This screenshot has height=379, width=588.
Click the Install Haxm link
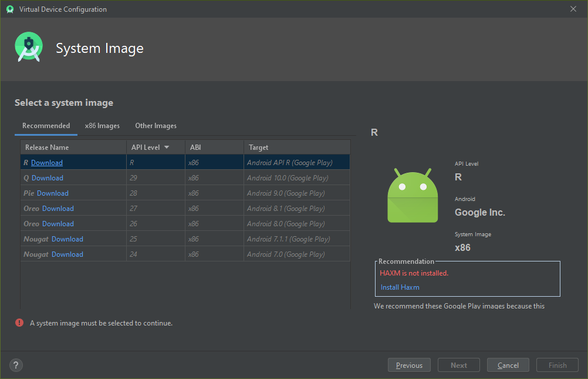400,287
